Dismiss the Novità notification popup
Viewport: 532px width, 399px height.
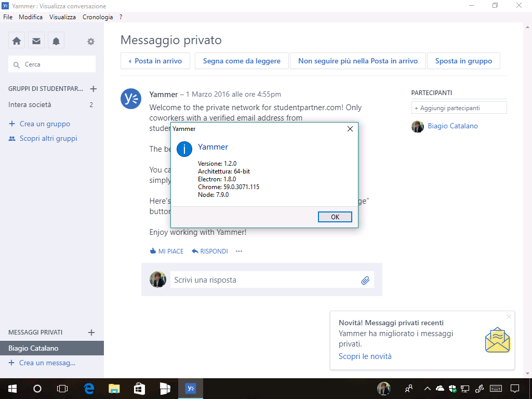point(509,316)
